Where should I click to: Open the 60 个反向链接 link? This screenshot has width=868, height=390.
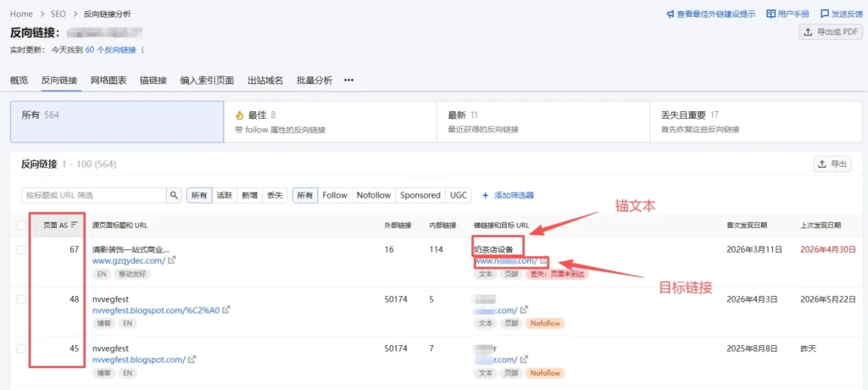click(x=111, y=50)
